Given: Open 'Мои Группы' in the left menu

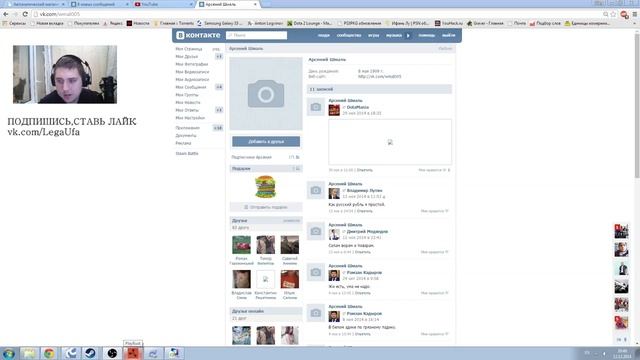Looking at the screenshot, I should (x=187, y=95).
